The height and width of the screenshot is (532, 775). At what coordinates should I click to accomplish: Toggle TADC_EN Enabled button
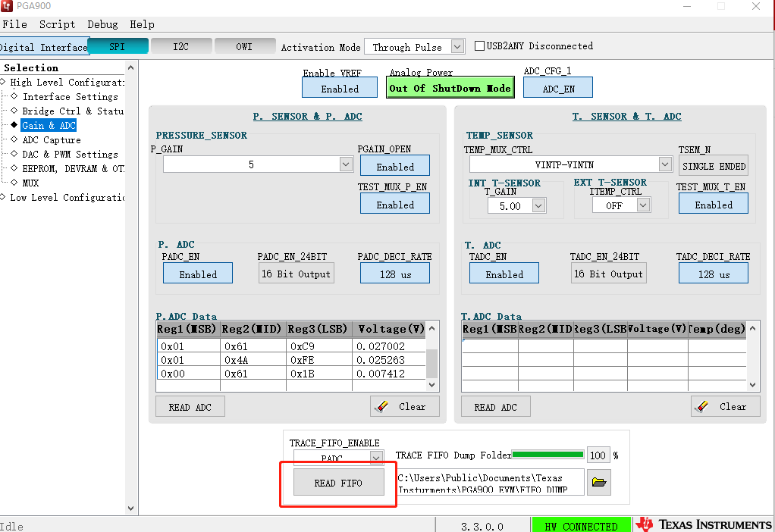[x=504, y=274]
